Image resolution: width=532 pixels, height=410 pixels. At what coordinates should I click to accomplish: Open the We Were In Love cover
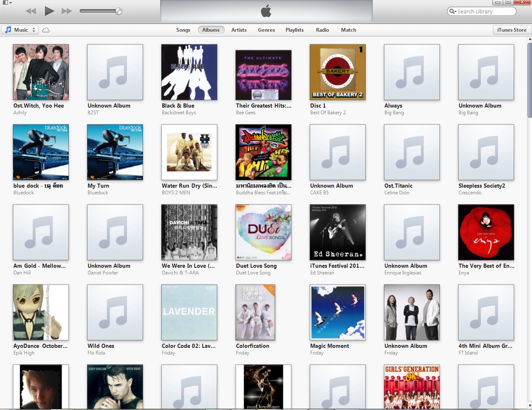(189, 232)
